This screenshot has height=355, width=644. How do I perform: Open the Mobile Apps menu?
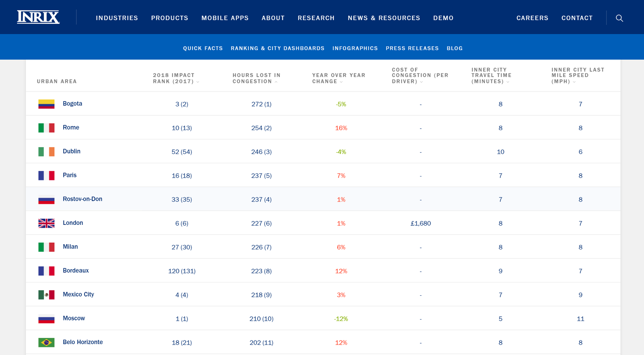[225, 18]
